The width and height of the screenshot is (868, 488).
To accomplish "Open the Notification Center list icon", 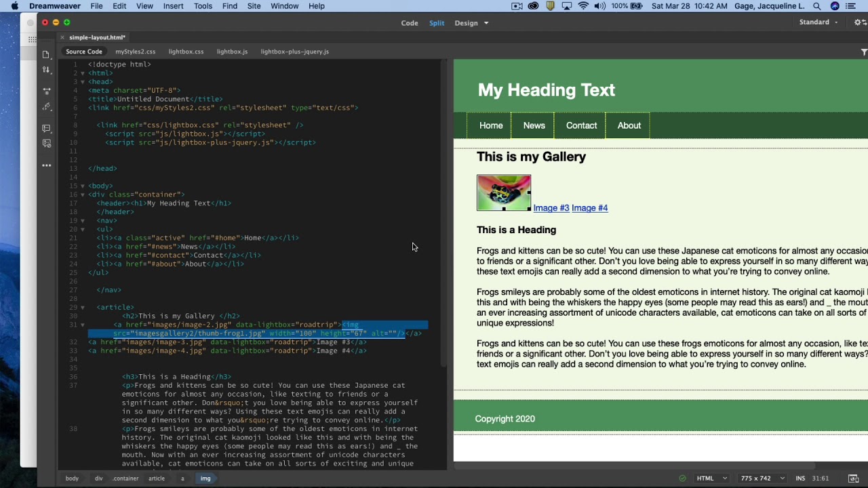I will click(851, 6).
